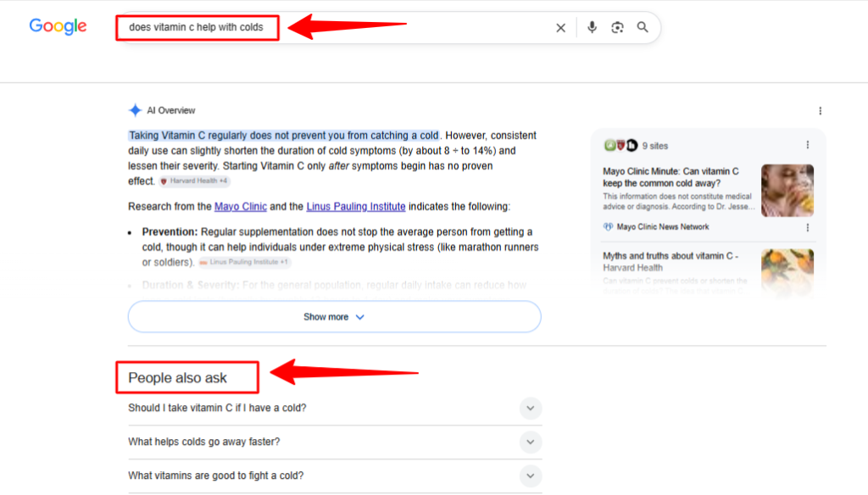Click the 'Prevention:' bullet text
Screen dimensions: 868x495
pyautogui.click(x=170, y=232)
